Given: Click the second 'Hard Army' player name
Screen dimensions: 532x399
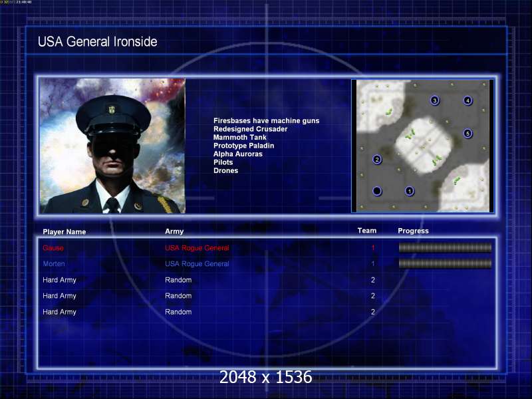Looking at the screenshot, I should click(x=59, y=296).
